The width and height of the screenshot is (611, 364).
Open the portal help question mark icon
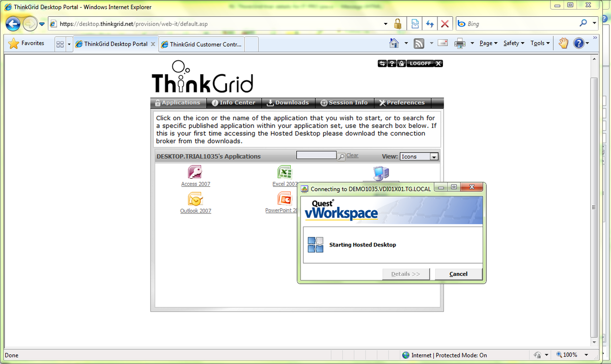tap(392, 63)
